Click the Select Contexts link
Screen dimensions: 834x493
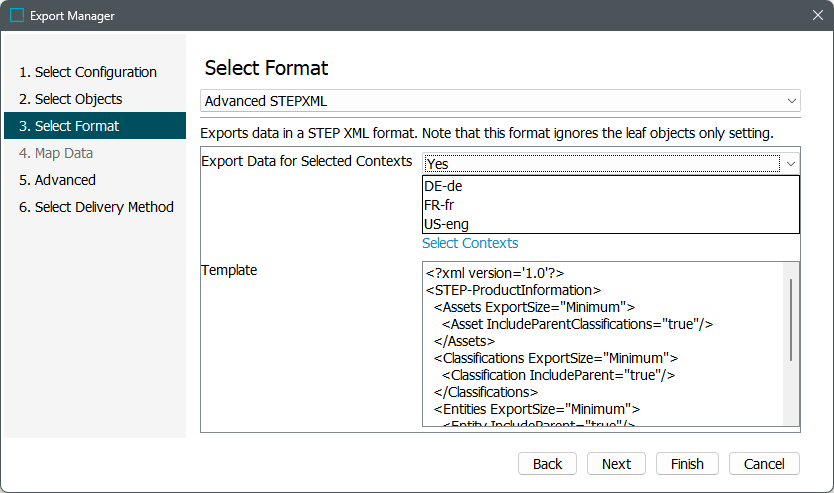coord(470,243)
